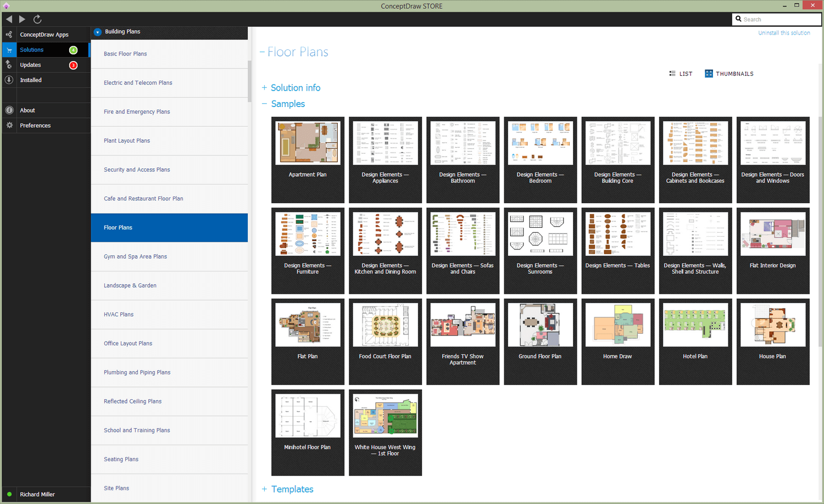The width and height of the screenshot is (824, 504).
Task: Select HVAC Plans solution
Action: pyautogui.click(x=169, y=315)
